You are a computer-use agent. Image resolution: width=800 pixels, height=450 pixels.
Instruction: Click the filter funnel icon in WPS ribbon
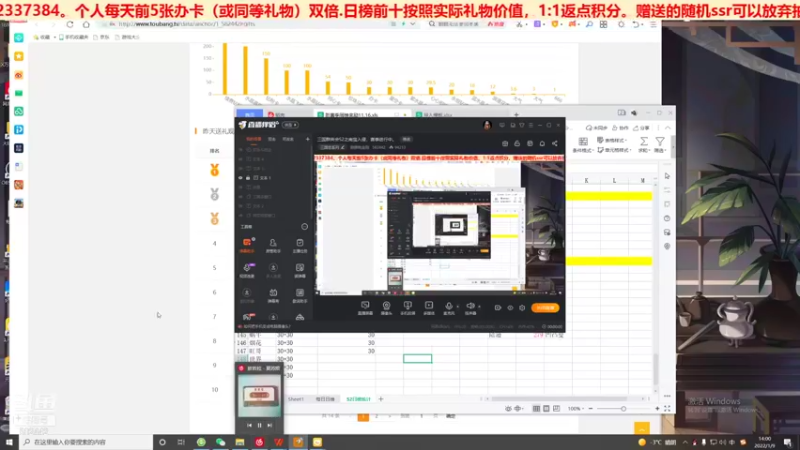[660, 141]
